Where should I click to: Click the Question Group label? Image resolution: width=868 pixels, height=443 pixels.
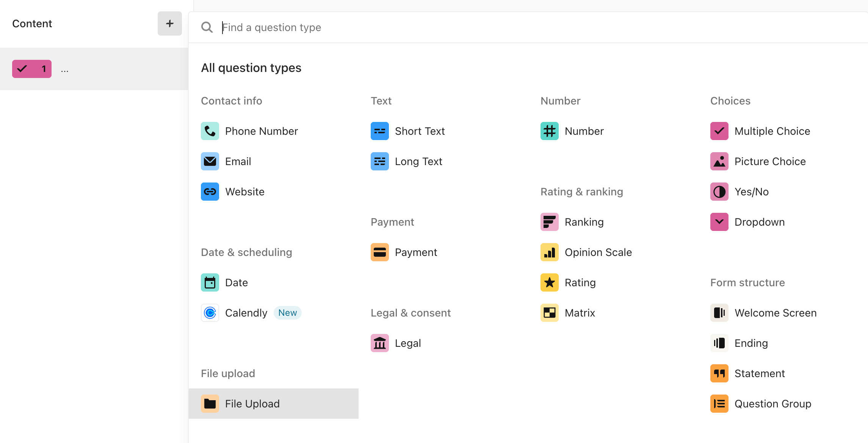coord(773,404)
